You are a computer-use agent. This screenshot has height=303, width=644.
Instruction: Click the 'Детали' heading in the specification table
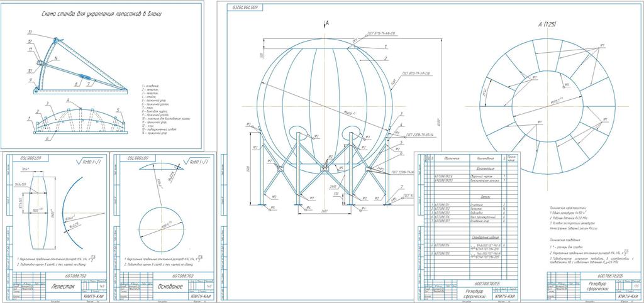pyautogui.click(x=484, y=197)
